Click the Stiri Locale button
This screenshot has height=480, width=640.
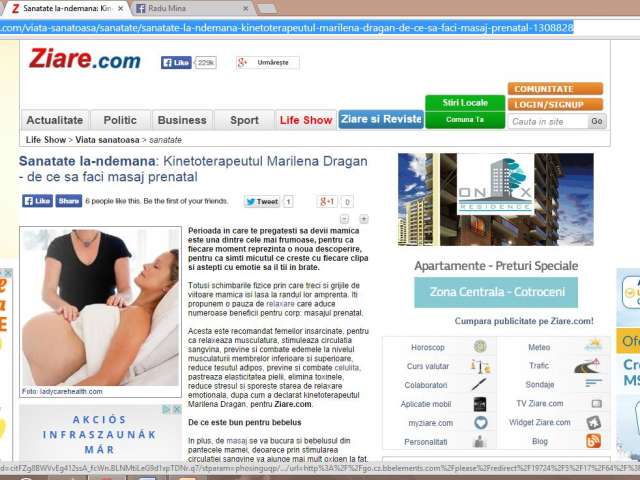pos(465,103)
